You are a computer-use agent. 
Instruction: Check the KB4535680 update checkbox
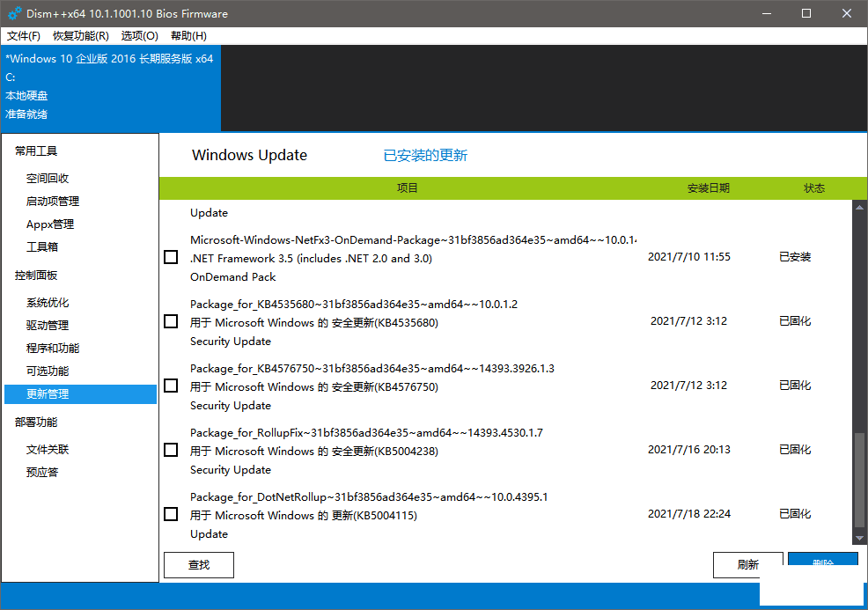171,321
